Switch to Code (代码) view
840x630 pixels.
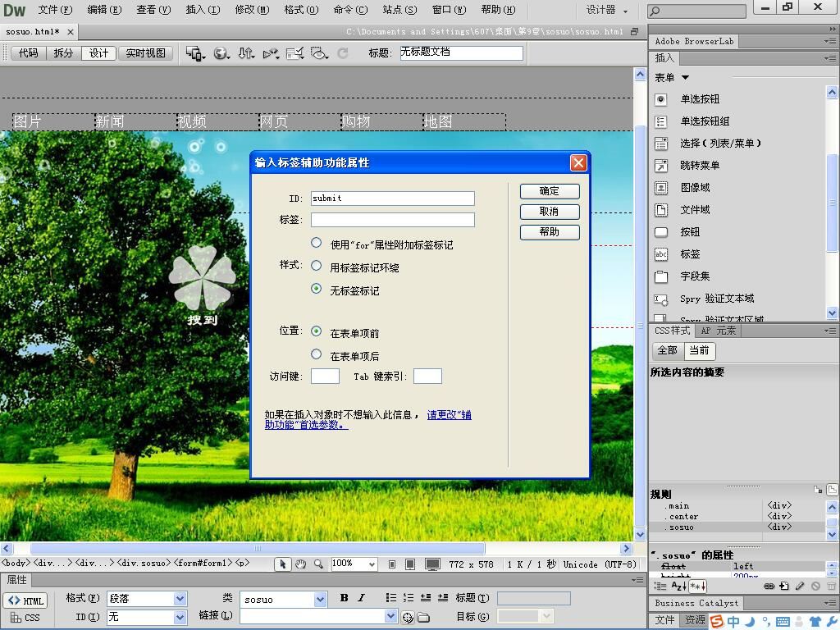29,53
